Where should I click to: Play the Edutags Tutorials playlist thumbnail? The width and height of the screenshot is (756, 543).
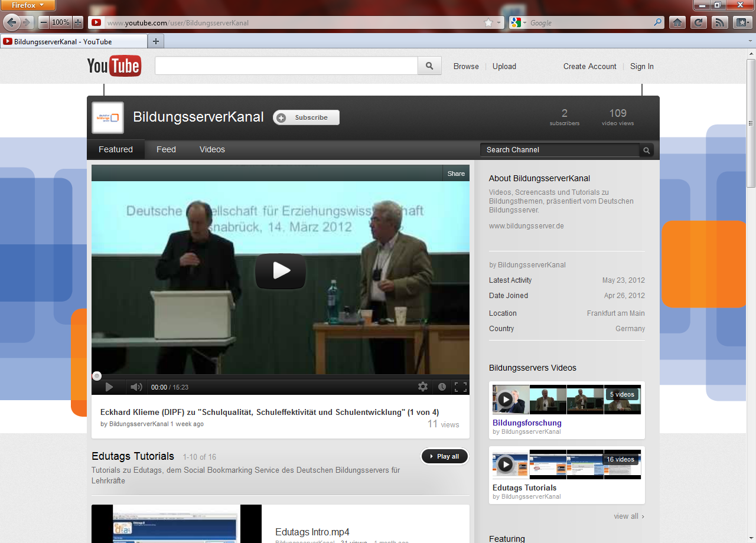point(566,465)
